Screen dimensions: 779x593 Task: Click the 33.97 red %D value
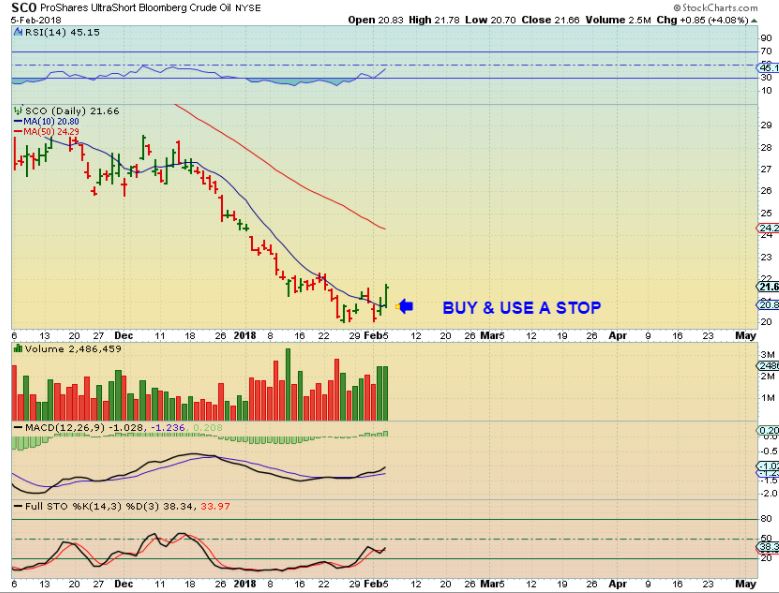[215, 506]
